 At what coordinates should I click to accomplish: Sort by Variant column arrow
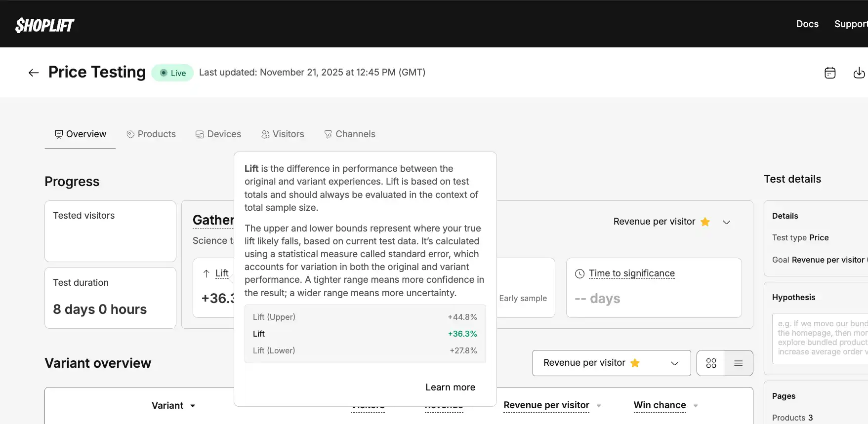pyautogui.click(x=193, y=406)
